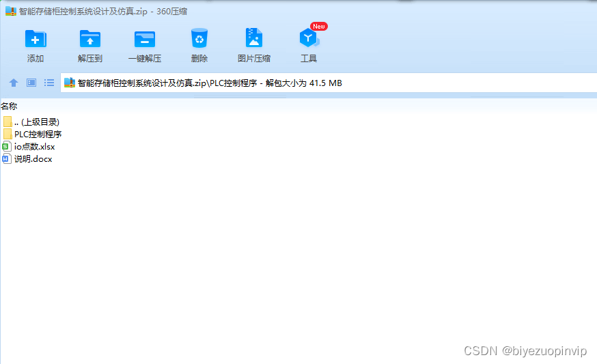The width and height of the screenshot is (597, 364).
Task: Click the 删除 (Delete) recycle bin icon
Action: [x=199, y=39]
